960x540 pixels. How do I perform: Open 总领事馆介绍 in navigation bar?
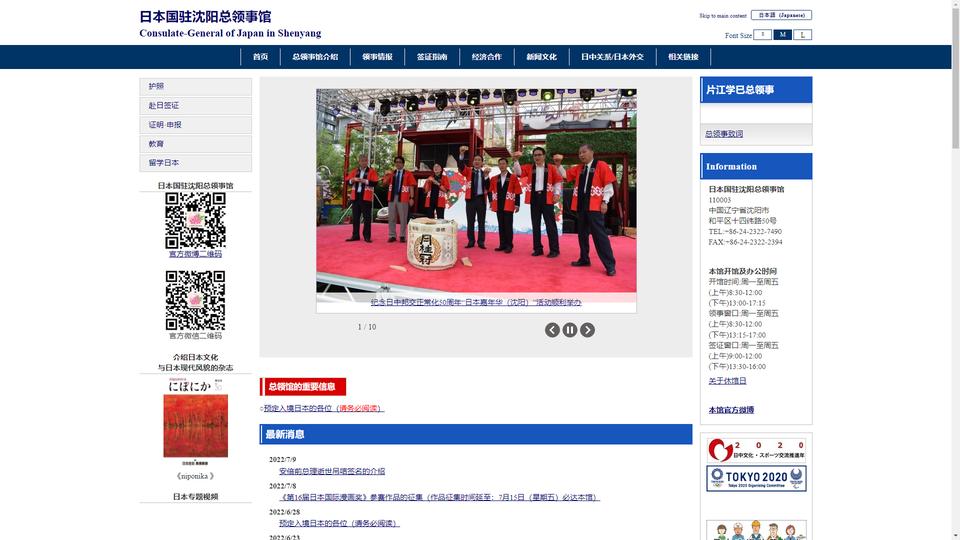pos(315,57)
